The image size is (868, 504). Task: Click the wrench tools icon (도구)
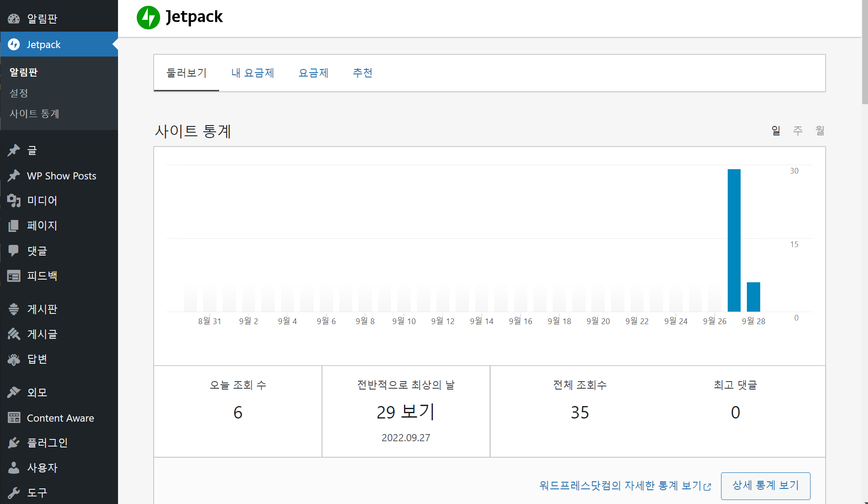click(14, 492)
